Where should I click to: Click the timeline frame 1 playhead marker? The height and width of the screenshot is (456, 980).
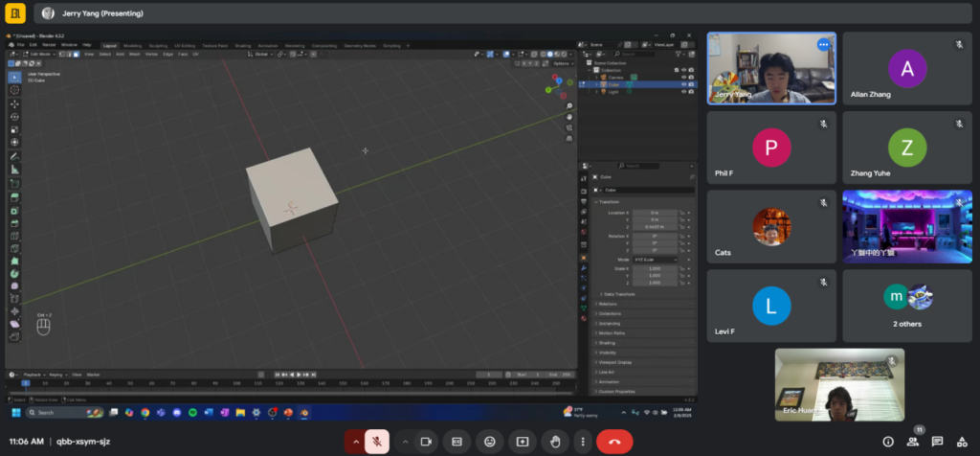26,383
